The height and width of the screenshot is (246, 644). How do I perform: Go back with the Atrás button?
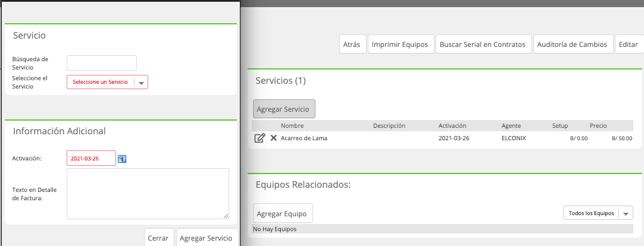352,45
